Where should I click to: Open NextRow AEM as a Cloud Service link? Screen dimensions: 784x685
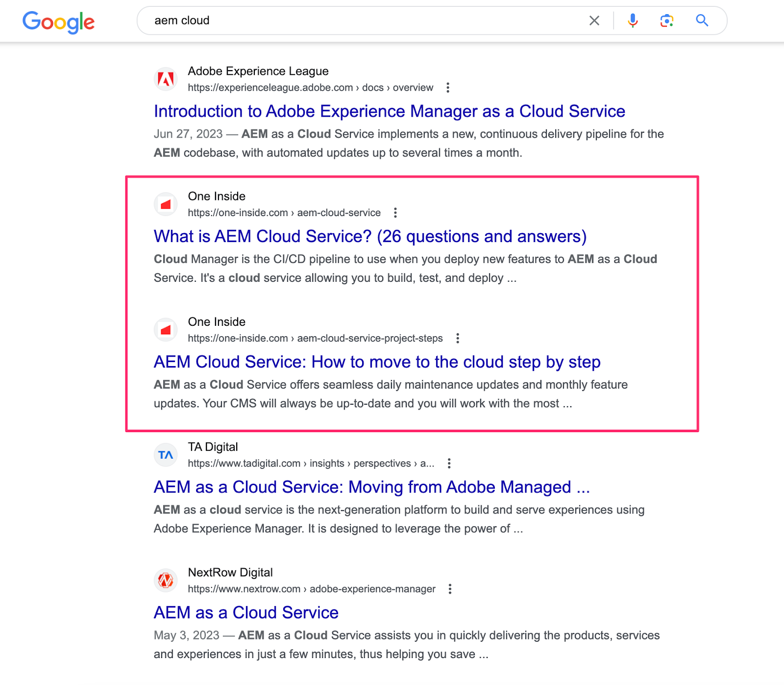tap(246, 613)
